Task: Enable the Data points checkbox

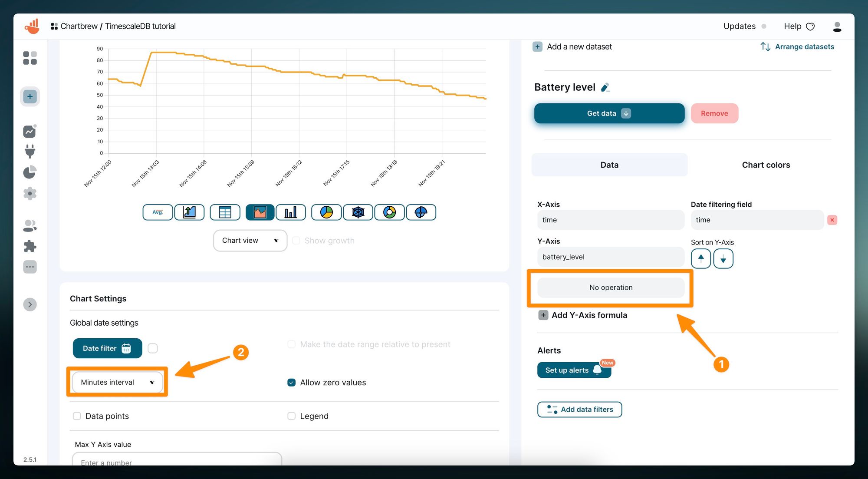Action: [x=77, y=416]
